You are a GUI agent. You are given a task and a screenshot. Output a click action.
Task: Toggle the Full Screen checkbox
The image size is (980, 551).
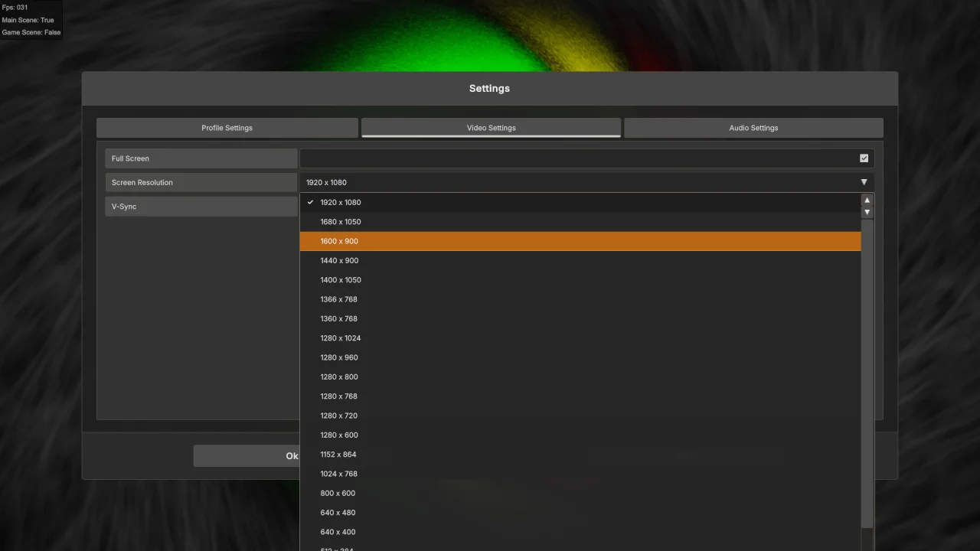864,158
